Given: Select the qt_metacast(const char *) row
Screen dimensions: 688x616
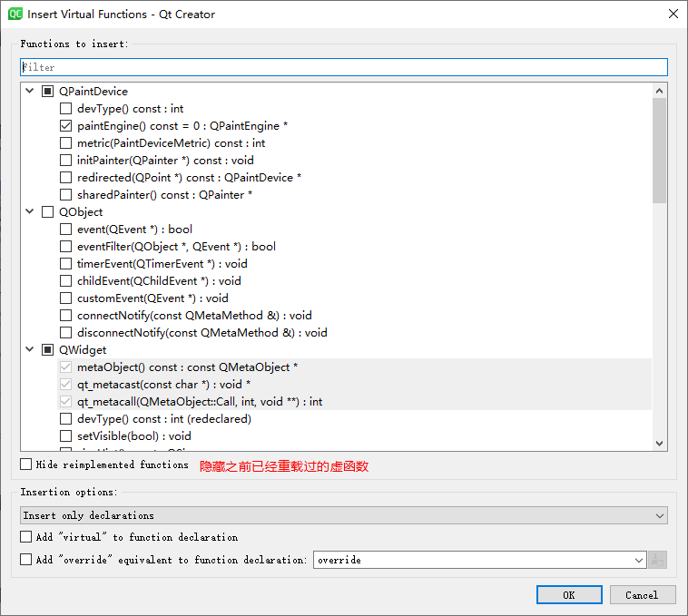Looking at the screenshot, I should pos(355,385).
